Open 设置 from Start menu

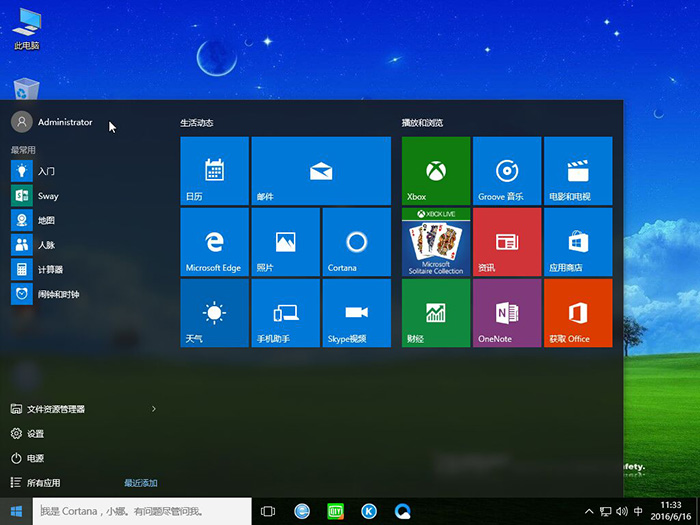pyautogui.click(x=35, y=434)
